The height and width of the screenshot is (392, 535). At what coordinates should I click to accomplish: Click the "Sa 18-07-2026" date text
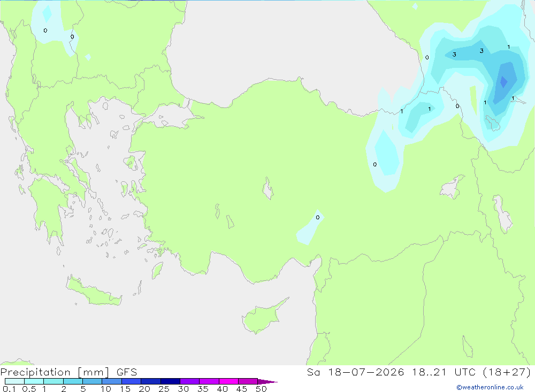[356, 372]
